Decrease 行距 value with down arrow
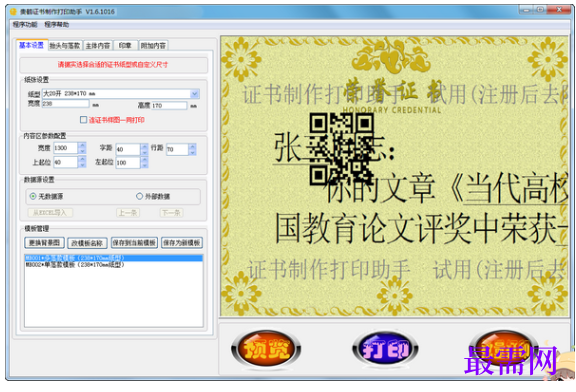Screen dimensions: 576x392 pos(192,152)
